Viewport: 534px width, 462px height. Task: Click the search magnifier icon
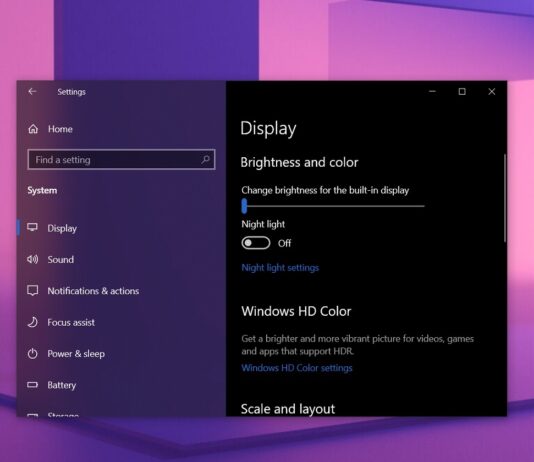click(x=205, y=159)
